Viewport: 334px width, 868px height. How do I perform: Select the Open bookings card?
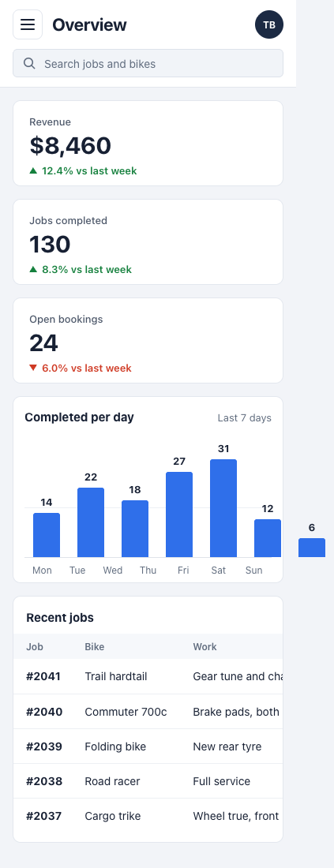[148, 340]
